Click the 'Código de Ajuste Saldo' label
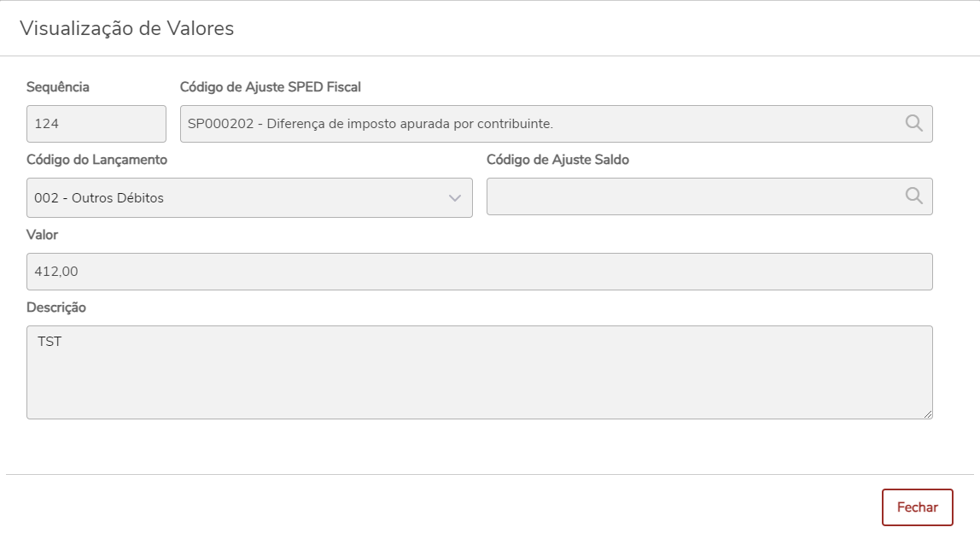 coord(557,160)
